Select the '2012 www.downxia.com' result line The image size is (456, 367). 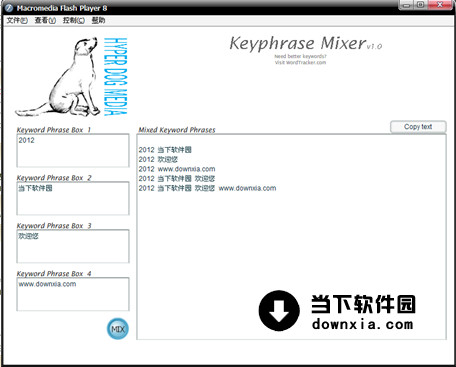177,169
